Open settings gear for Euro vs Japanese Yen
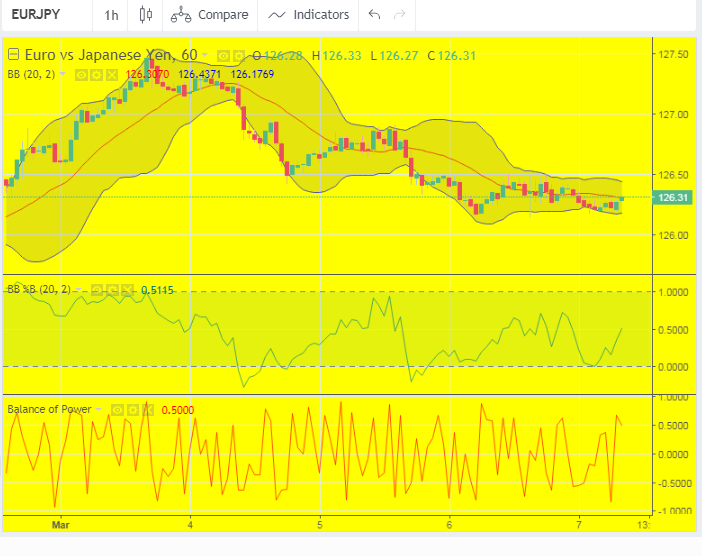The width and height of the screenshot is (702, 556). point(239,55)
